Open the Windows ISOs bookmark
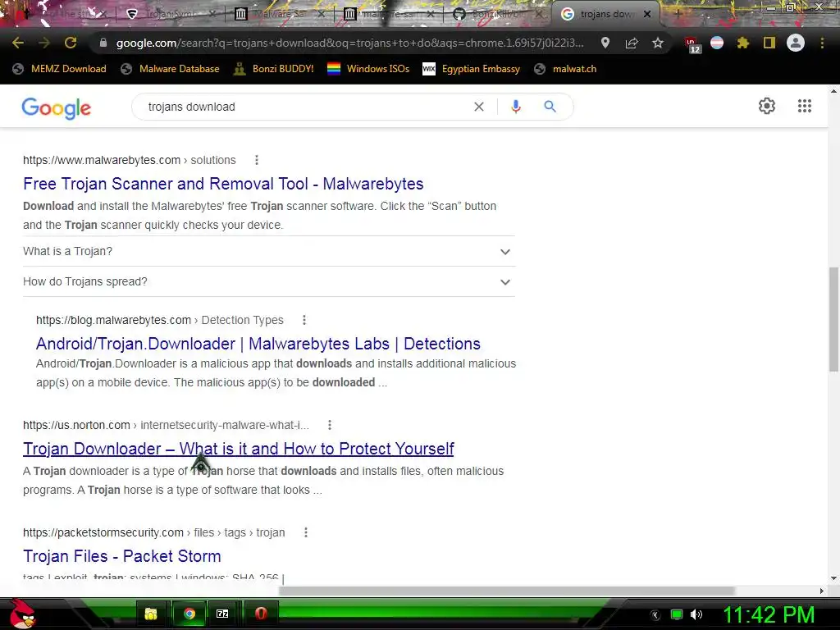Image resolution: width=840 pixels, height=630 pixels. [368, 69]
